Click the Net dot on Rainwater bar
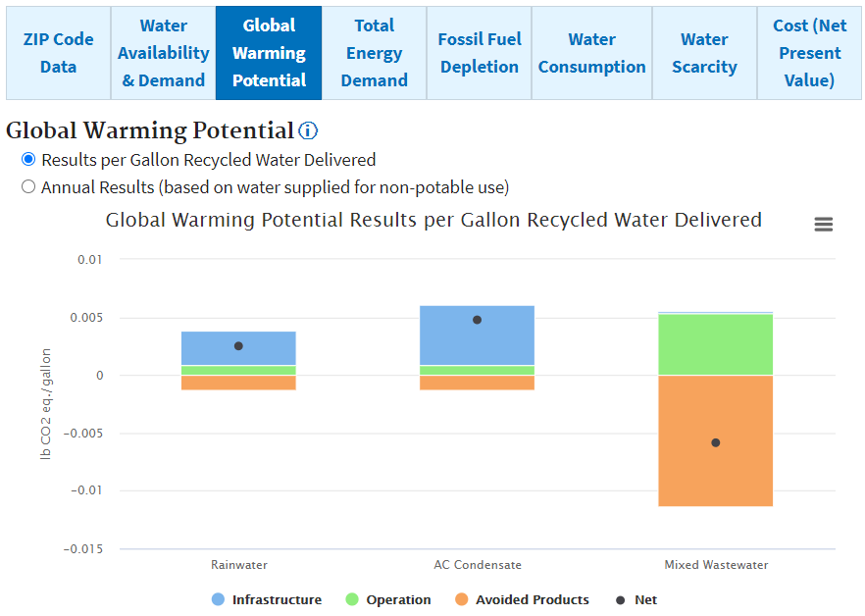The height and width of the screenshot is (616, 865). coord(238,346)
